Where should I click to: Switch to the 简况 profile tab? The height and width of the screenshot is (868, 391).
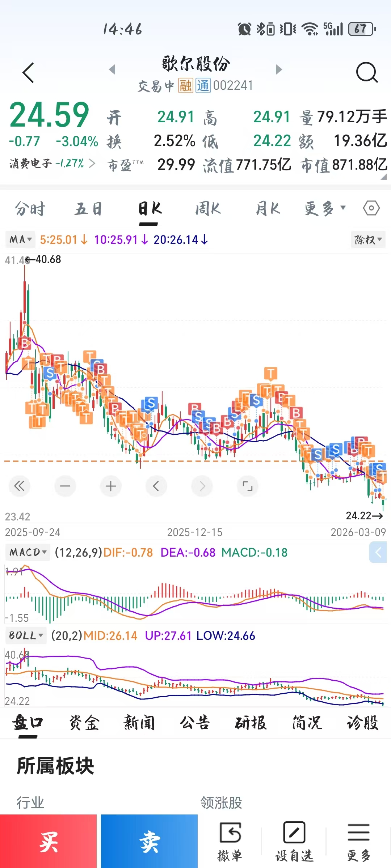(307, 723)
